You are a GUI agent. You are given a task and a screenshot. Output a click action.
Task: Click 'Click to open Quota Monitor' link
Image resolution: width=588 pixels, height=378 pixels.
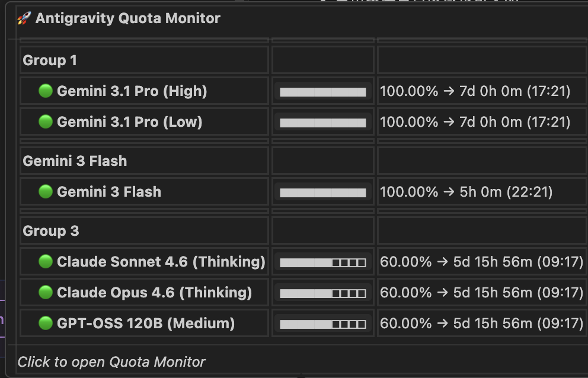coord(111,361)
